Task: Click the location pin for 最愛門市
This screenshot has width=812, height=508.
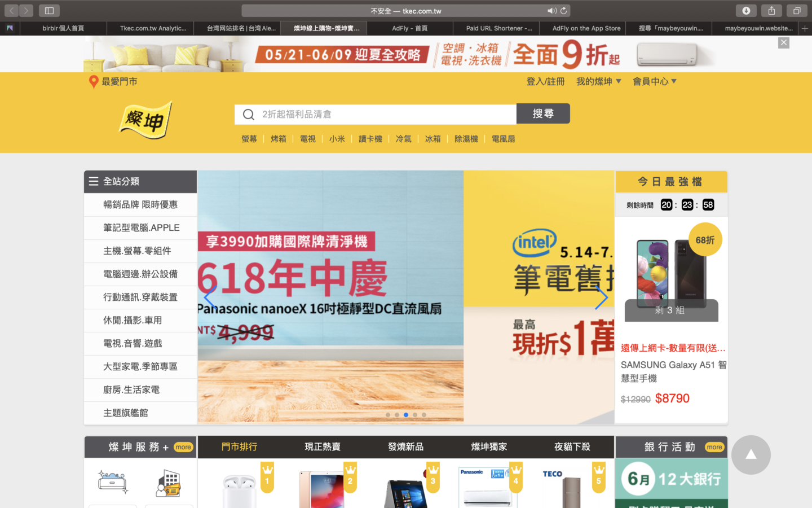Action: 94,82
